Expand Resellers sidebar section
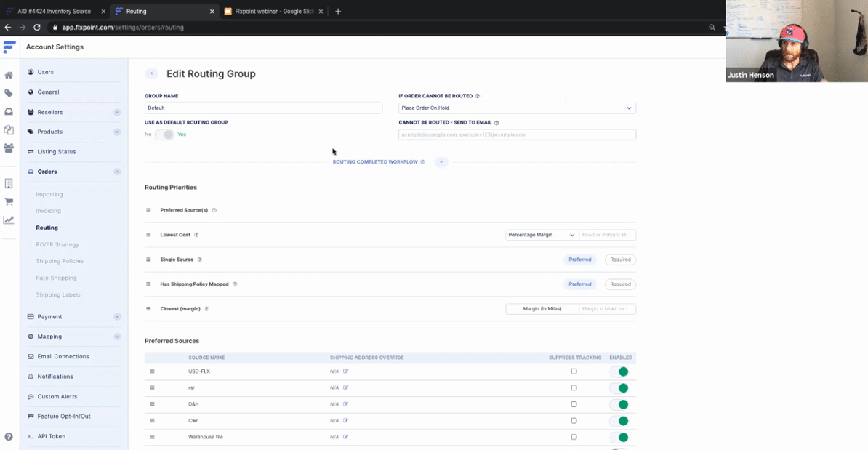868x450 pixels. point(117,113)
